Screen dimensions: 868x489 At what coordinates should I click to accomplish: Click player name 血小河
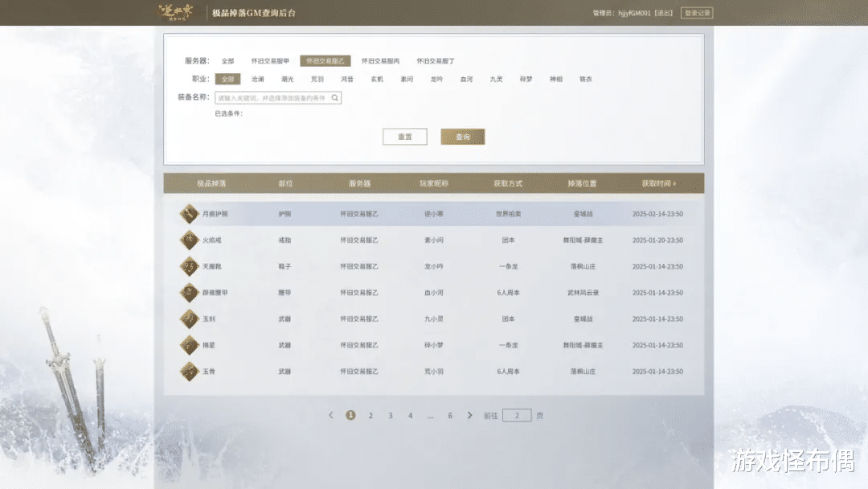[434, 293]
